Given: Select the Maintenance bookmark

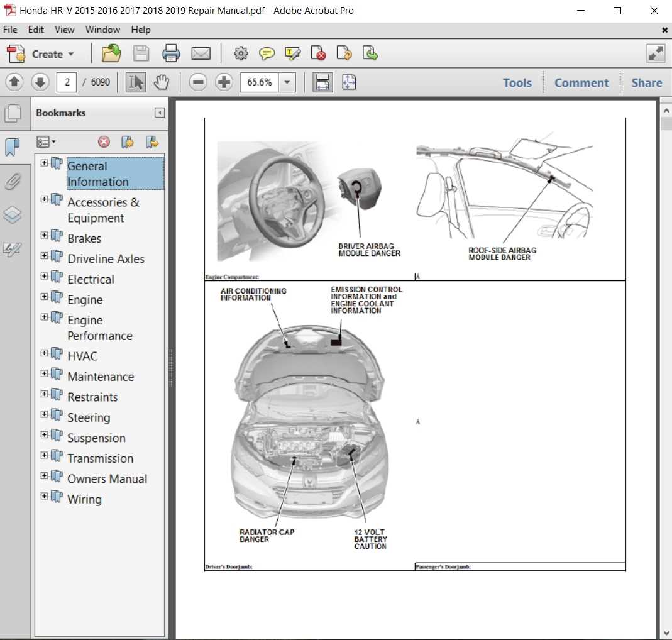Looking at the screenshot, I should 101,377.
